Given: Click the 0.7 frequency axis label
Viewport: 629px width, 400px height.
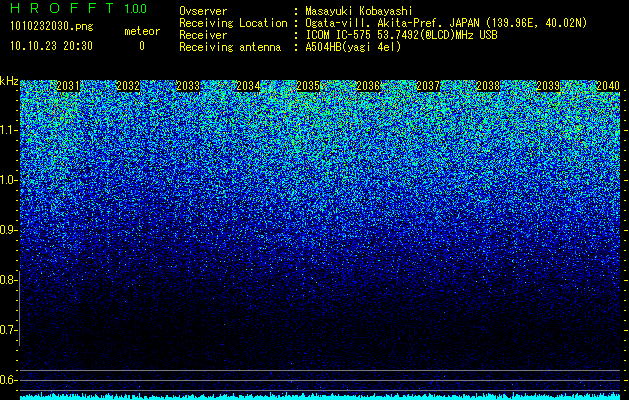Looking at the screenshot, I should pyautogui.click(x=8, y=330).
